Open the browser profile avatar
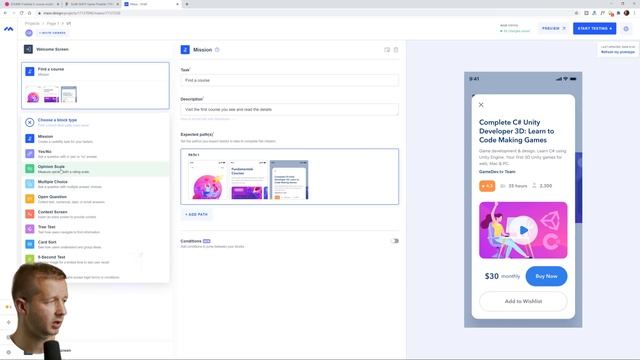 [627, 13]
